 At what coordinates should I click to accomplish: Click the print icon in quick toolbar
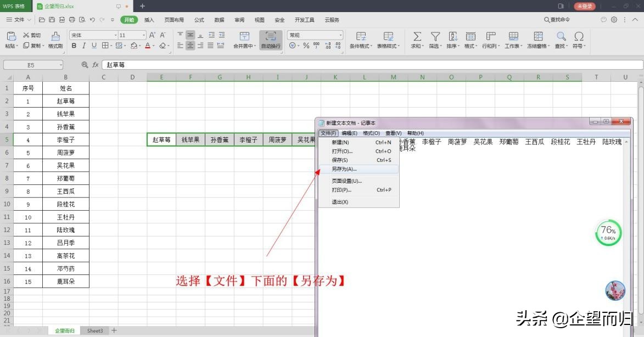[72, 19]
